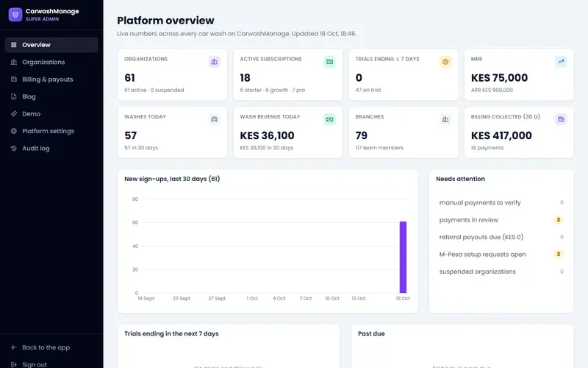
Task: Click the Branches value 79
Action: tap(362, 135)
